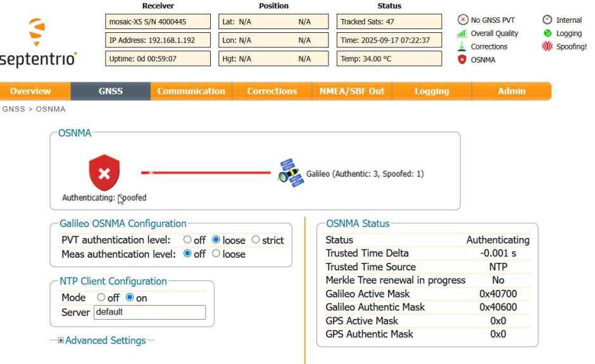
Task: Click the large red shield spoofed icon
Action: [104, 173]
